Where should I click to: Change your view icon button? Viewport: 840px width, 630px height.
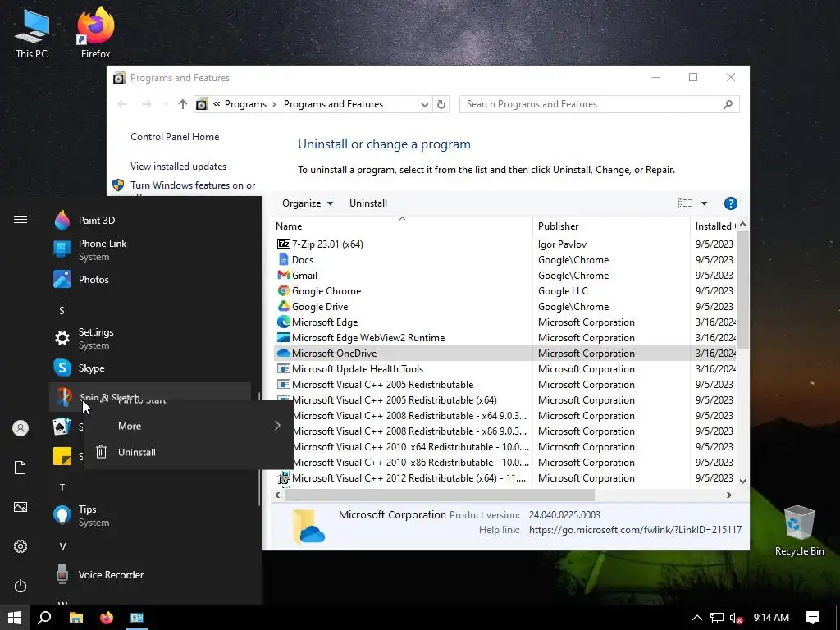(685, 203)
